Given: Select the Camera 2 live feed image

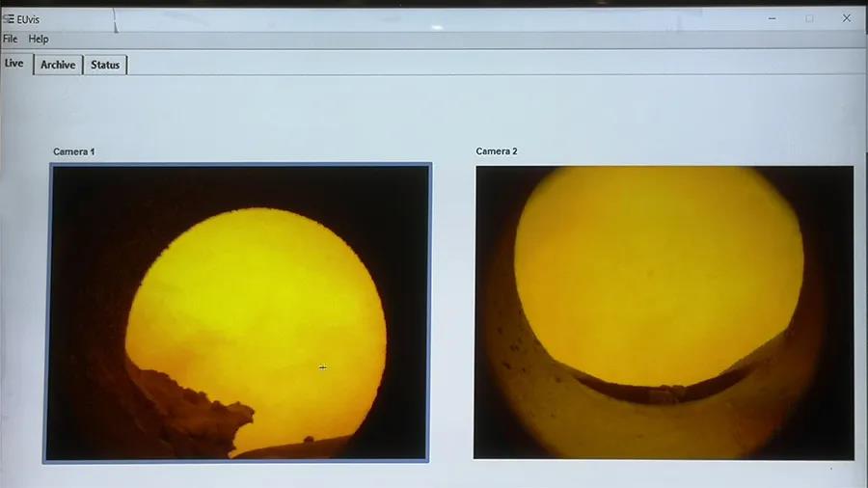Looking at the screenshot, I should [664, 312].
